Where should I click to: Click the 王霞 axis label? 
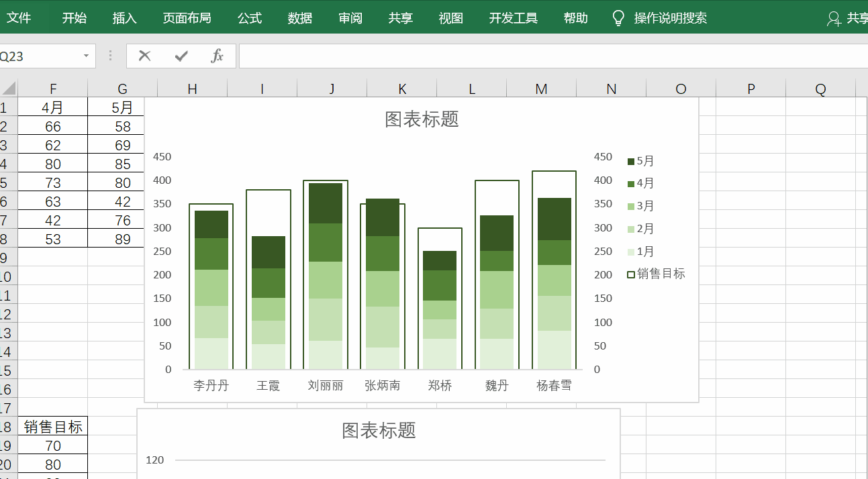click(x=268, y=386)
